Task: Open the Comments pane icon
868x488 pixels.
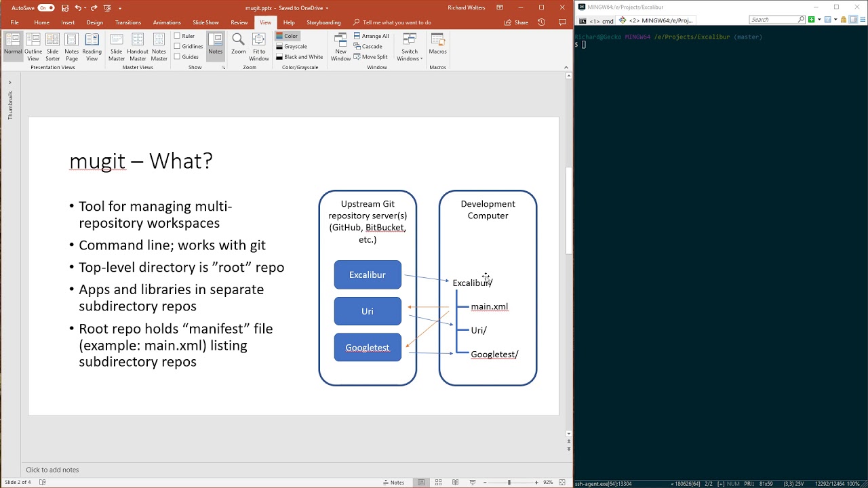Action: [x=562, y=22]
